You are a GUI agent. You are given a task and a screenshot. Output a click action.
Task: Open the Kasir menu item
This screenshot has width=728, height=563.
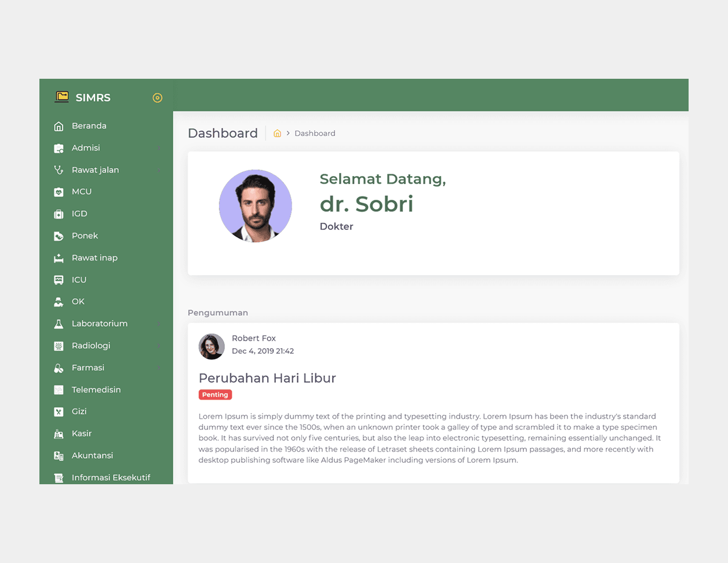point(82,433)
